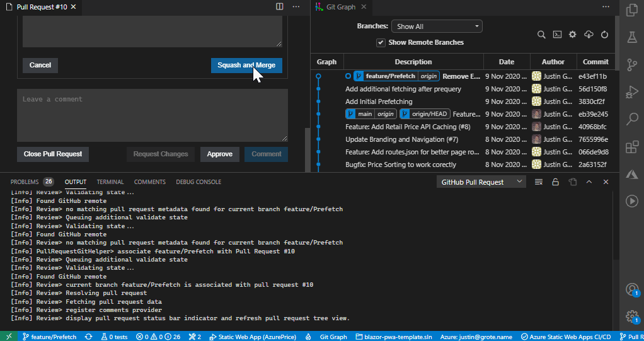Screen dimensions: 644x341
Task: Open the Explorer view in activity bar
Action: tap(631, 10)
